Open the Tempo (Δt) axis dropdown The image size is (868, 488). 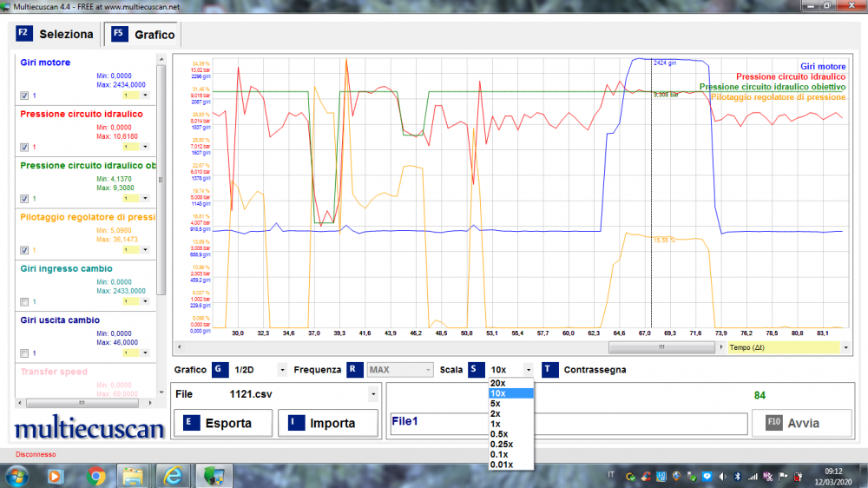point(846,347)
